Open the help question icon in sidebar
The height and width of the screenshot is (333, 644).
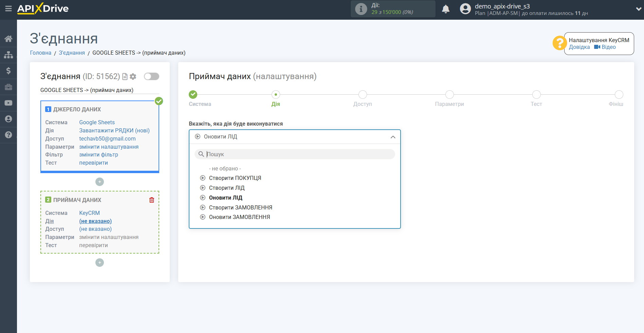[8, 135]
